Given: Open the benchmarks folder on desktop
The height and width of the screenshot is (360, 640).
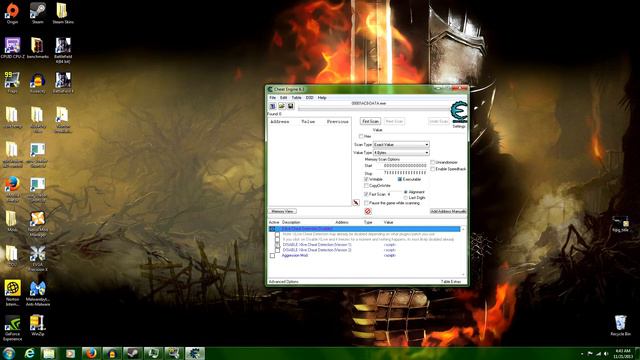Looking at the screenshot, I should pyautogui.click(x=38, y=48).
